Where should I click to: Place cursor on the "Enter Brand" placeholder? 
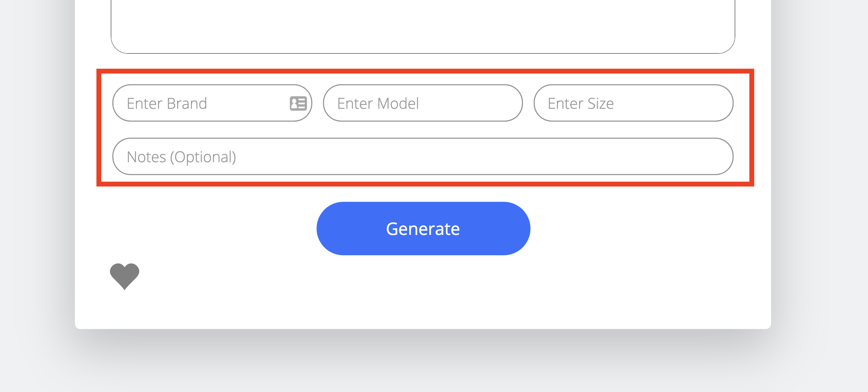tap(167, 103)
